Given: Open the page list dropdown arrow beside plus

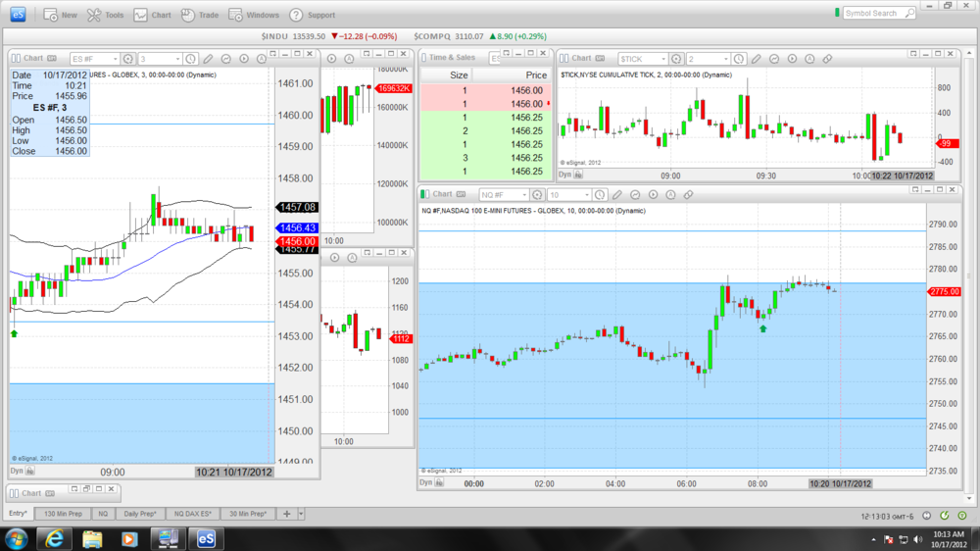Looking at the screenshot, I should (x=301, y=514).
